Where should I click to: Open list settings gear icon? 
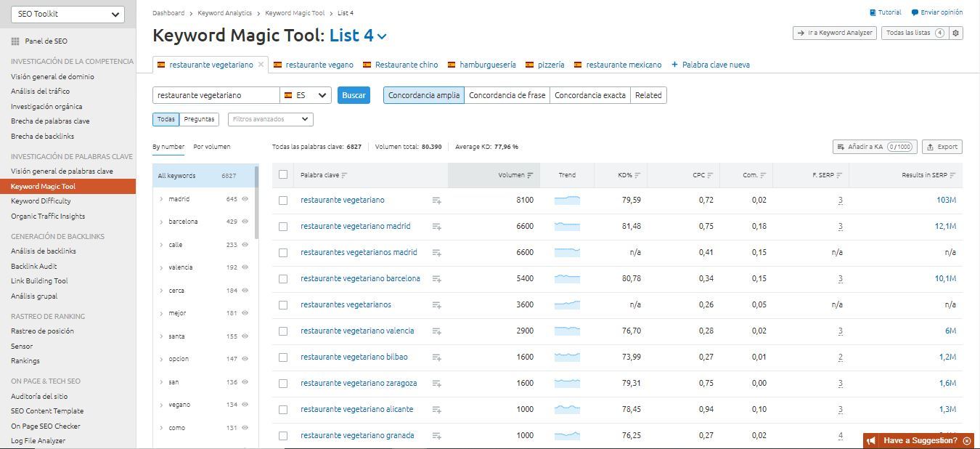coord(956,33)
